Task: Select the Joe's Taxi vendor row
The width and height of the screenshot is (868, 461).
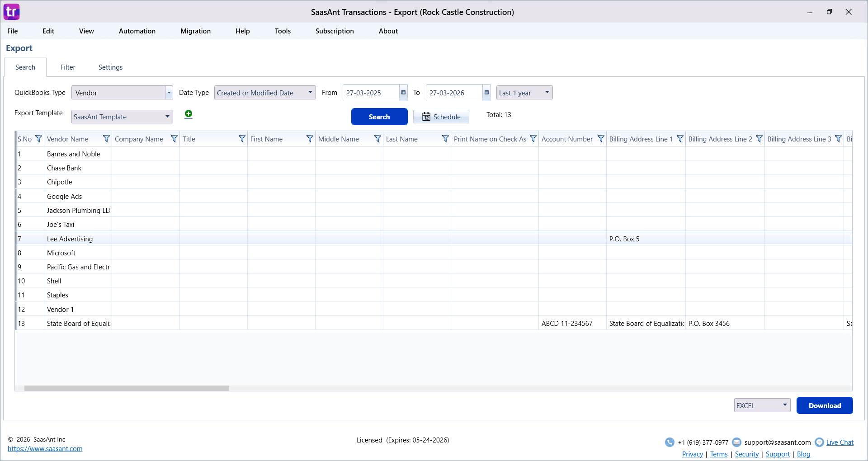Action: pyautogui.click(x=434, y=224)
